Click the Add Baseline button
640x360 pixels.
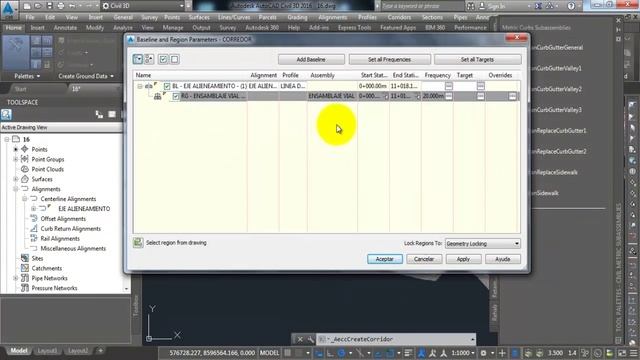click(311, 60)
